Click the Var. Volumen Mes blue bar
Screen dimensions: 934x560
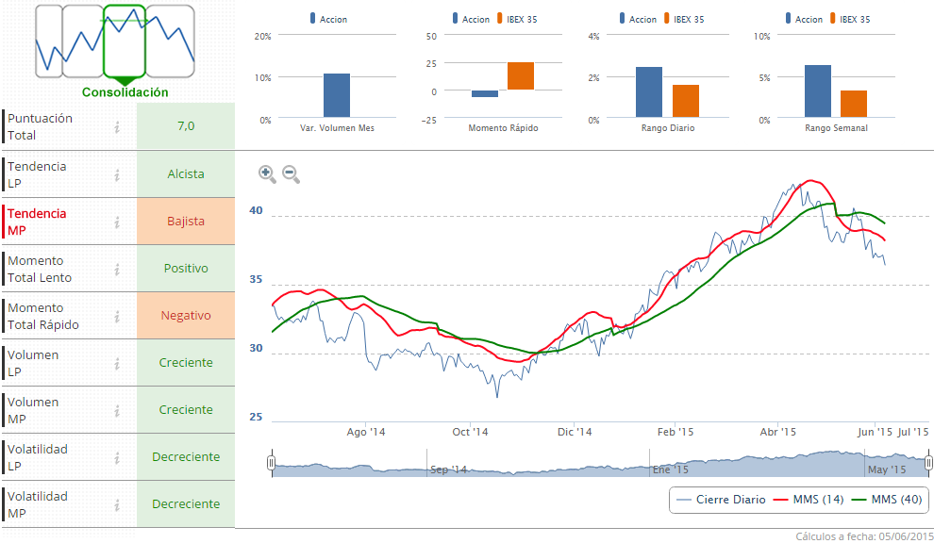click(x=337, y=95)
